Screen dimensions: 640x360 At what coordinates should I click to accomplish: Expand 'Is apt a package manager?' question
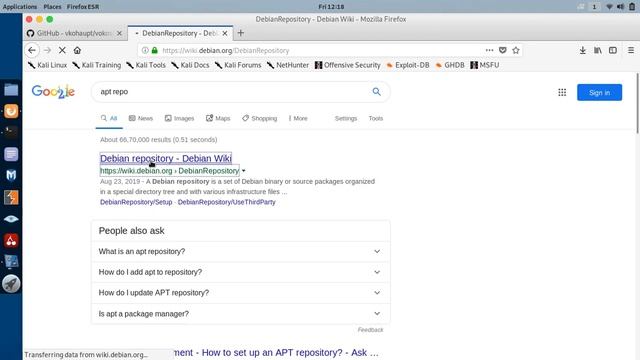coord(240,314)
